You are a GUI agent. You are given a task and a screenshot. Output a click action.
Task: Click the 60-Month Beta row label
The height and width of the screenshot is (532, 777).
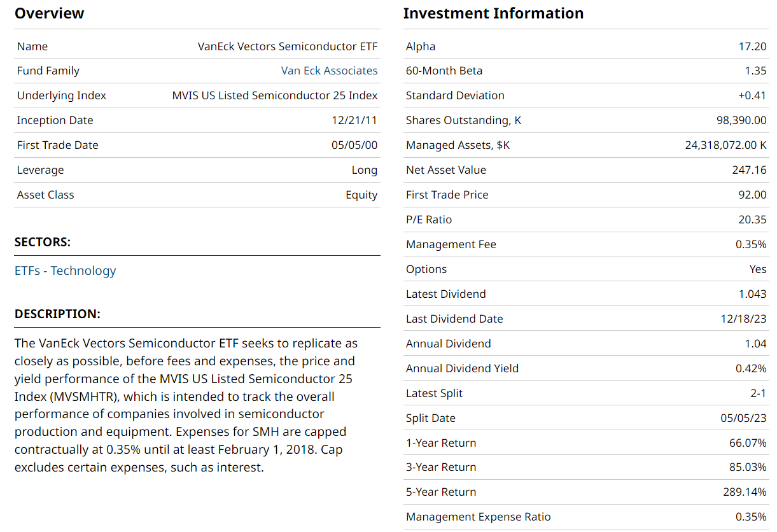pos(444,71)
